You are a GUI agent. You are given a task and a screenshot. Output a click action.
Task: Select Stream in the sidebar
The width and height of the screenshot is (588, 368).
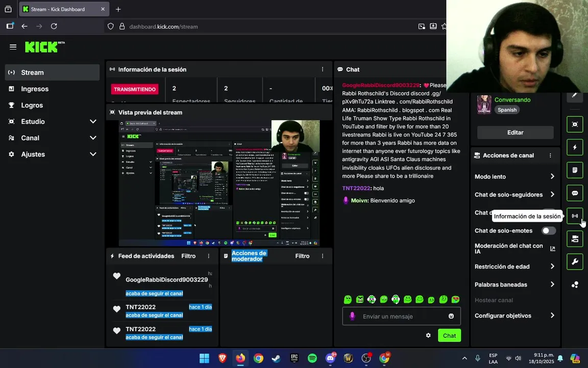(52, 73)
